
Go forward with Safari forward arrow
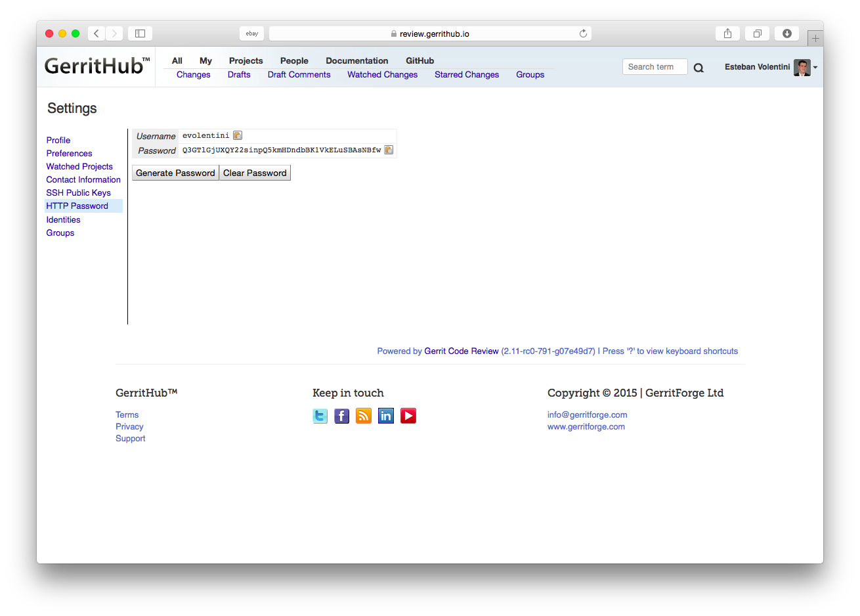114,33
